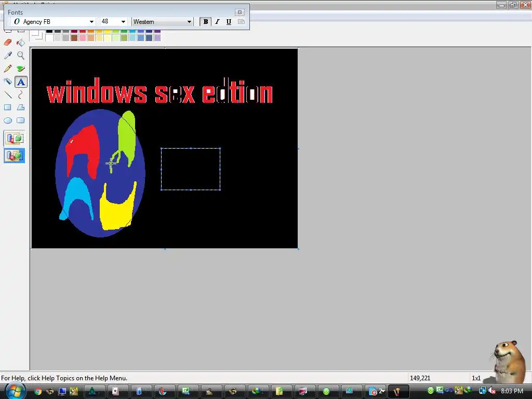Select the Brush tool
532x399 pixels.
point(21,69)
